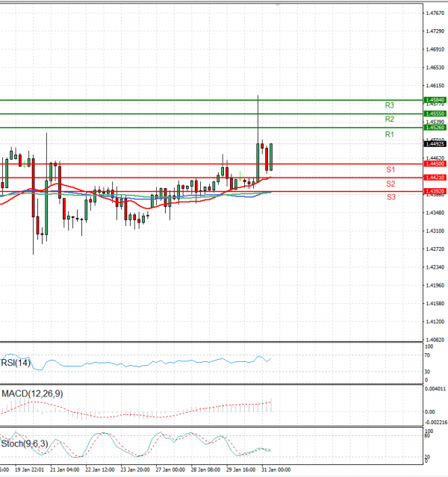Click the 29 Jan 16:00 time label

[x=240, y=470]
